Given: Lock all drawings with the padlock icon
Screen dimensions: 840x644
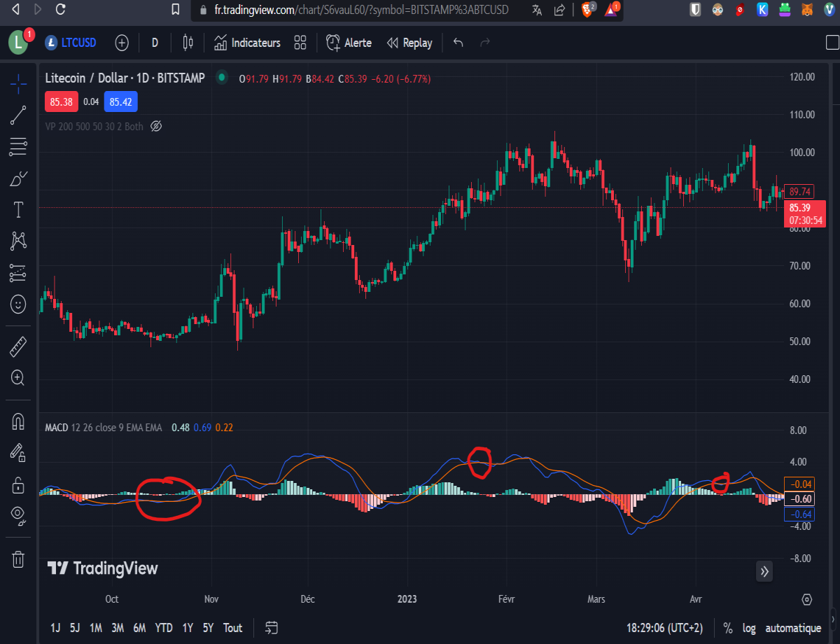Looking at the screenshot, I should coord(18,484).
